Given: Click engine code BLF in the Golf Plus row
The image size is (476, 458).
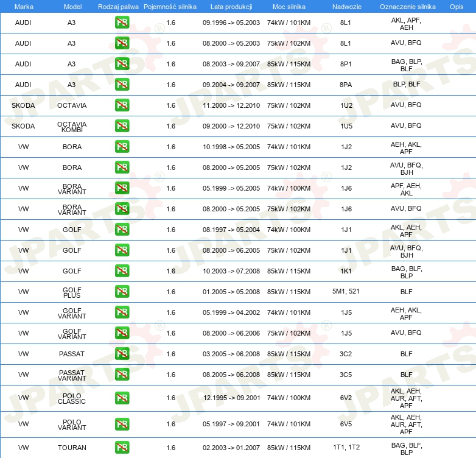Looking at the screenshot, I should [406, 292].
